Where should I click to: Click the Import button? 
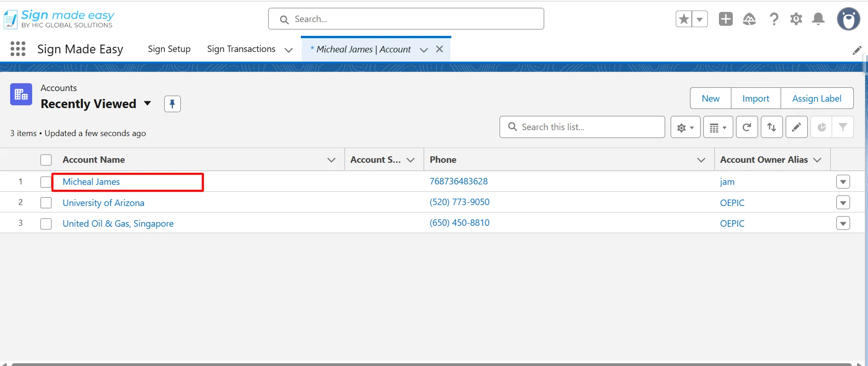756,98
